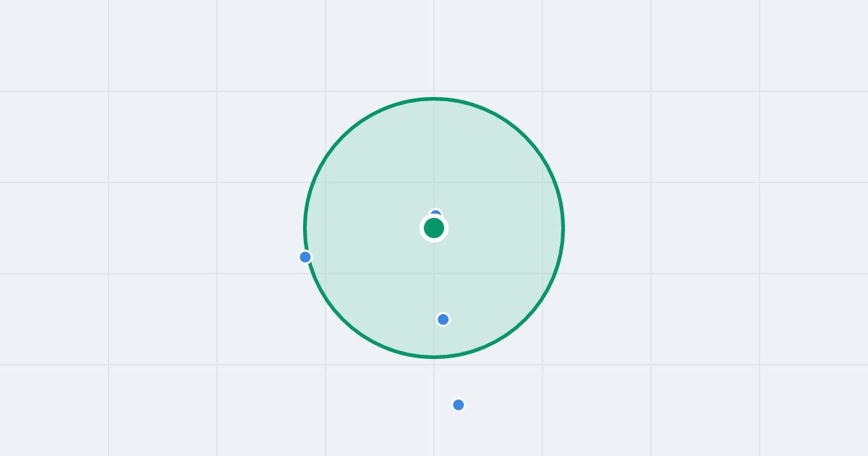Select the blue dot on the circle's left edge
This screenshot has height=456, width=868.
[305, 257]
